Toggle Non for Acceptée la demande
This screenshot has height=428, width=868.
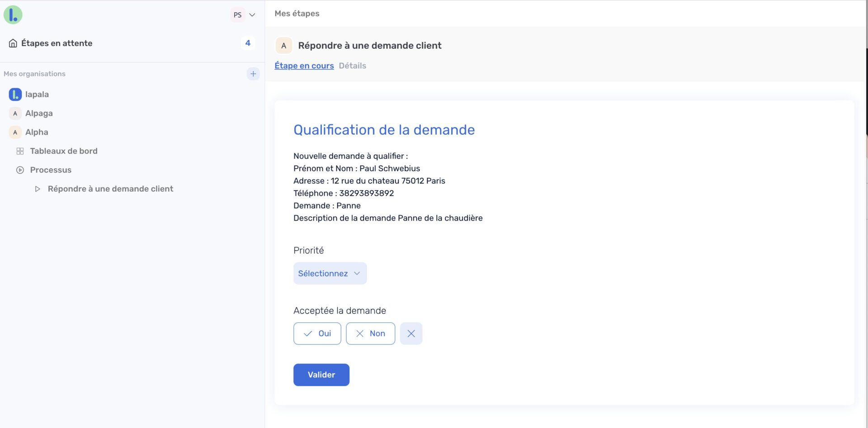[370, 333]
